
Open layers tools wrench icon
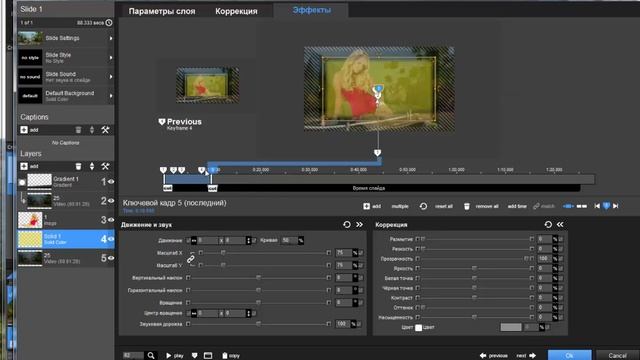click(105, 166)
